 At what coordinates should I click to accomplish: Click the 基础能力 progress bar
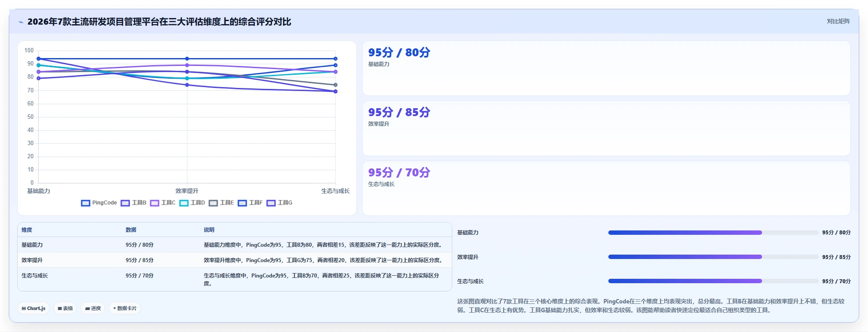[x=713, y=233]
